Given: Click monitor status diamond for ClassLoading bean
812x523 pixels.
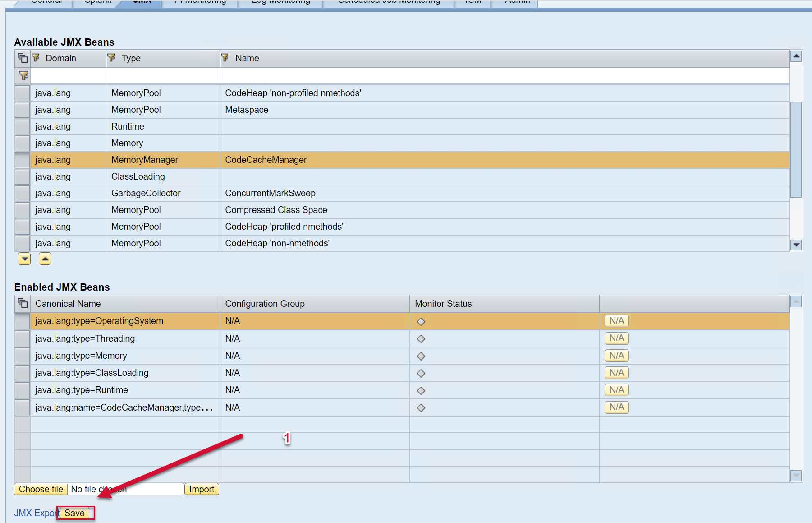Looking at the screenshot, I should [x=421, y=373].
